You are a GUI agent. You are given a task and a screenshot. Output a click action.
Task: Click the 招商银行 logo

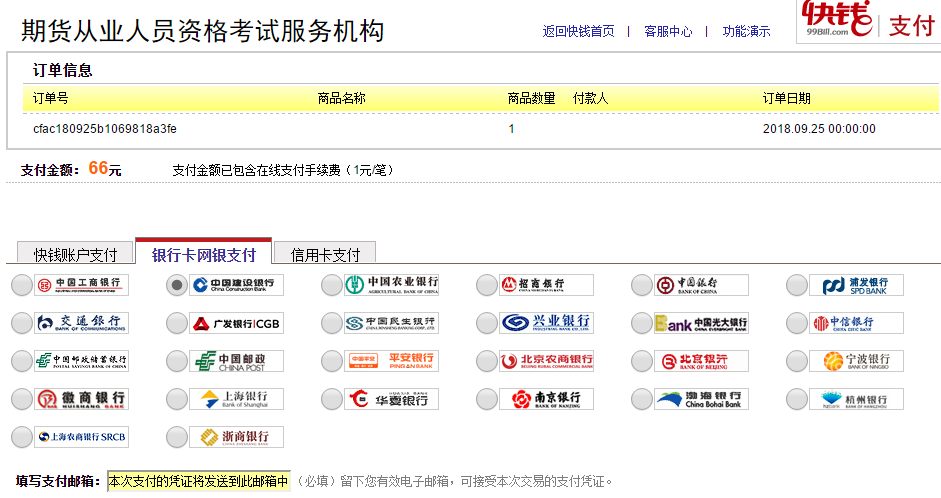[546, 285]
